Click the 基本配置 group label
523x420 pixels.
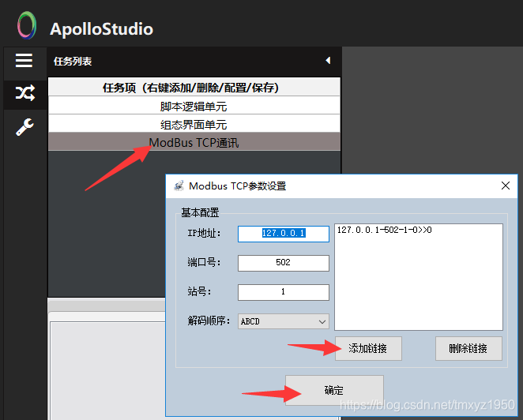pyautogui.click(x=200, y=212)
